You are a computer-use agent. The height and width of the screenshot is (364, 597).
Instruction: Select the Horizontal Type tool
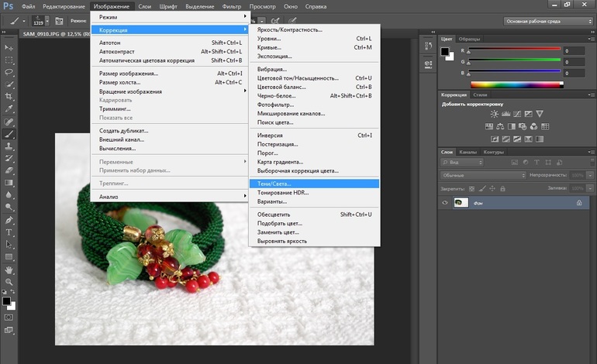[9, 232]
